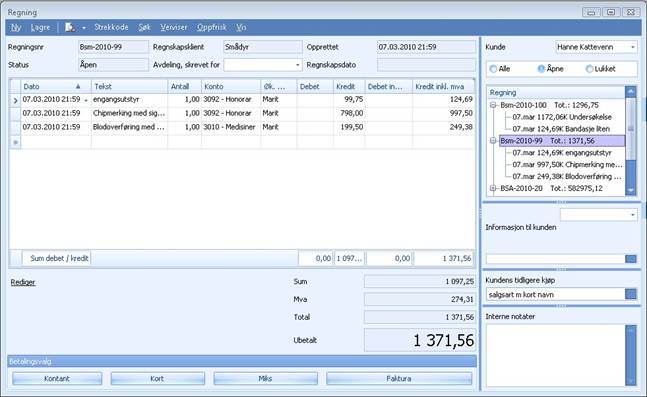
Task: Open the Avdeling, skrevet for dropdown
Action: (x=298, y=65)
